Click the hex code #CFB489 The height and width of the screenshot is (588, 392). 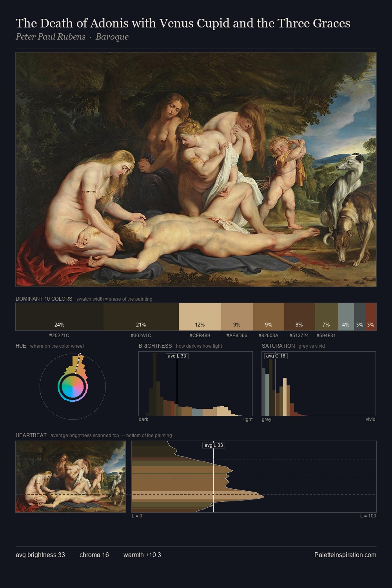200,336
